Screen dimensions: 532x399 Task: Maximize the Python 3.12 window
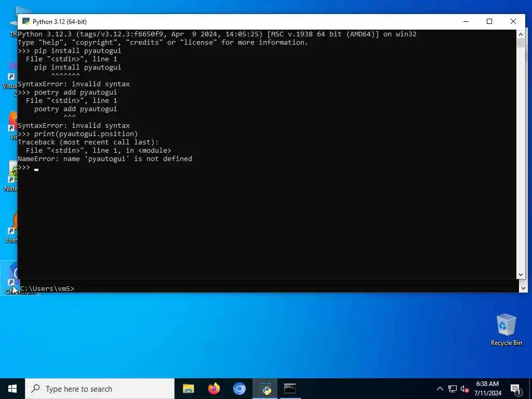point(489,21)
